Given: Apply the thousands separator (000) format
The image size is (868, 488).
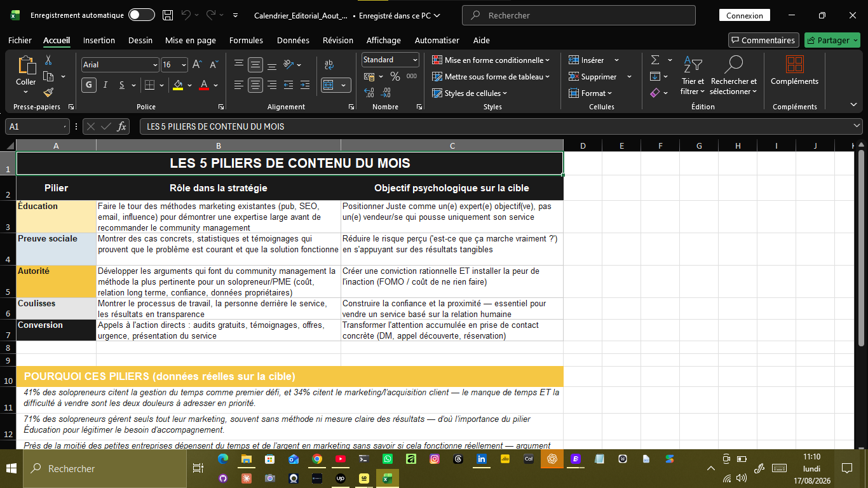Looking at the screenshot, I should tap(412, 76).
